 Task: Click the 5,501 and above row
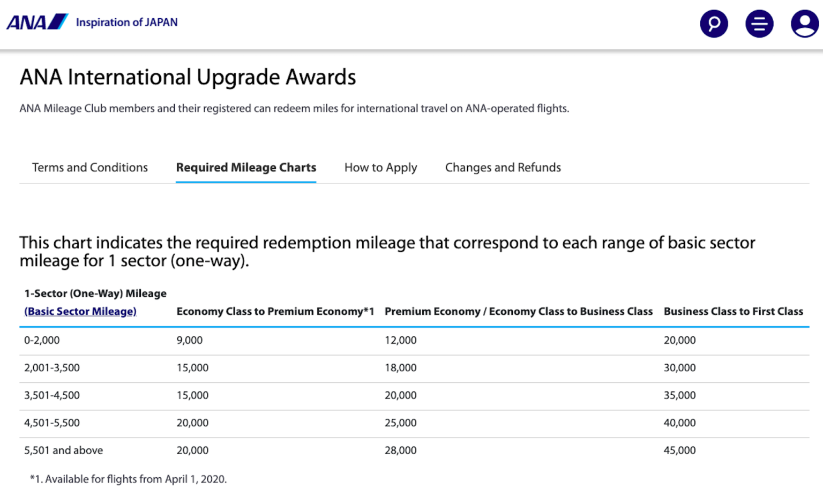point(63,450)
